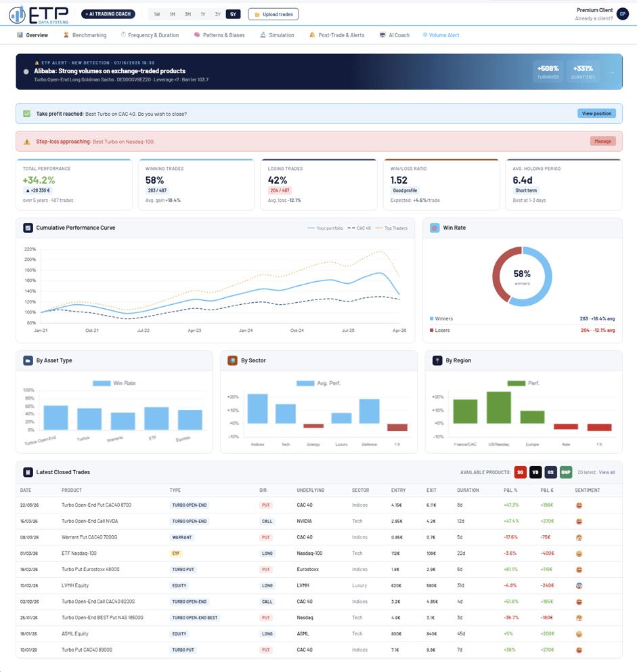Switch the time range to 1W

coord(157,14)
